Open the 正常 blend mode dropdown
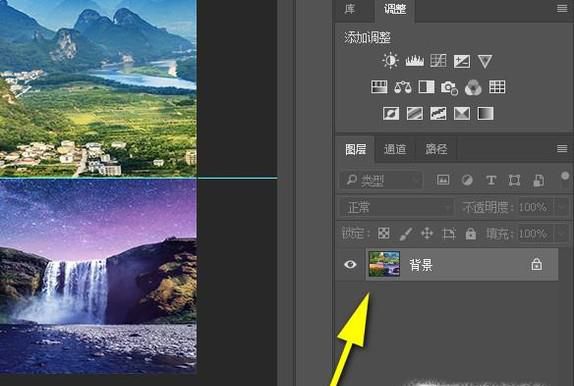Image resolution: width=574 pixels, height=386 pixels. tap(396, 208)
